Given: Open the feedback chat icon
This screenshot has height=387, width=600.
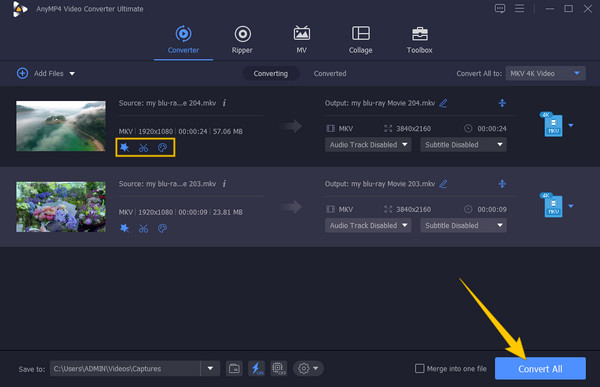Looking at the screenshot, I should (500, 8).
